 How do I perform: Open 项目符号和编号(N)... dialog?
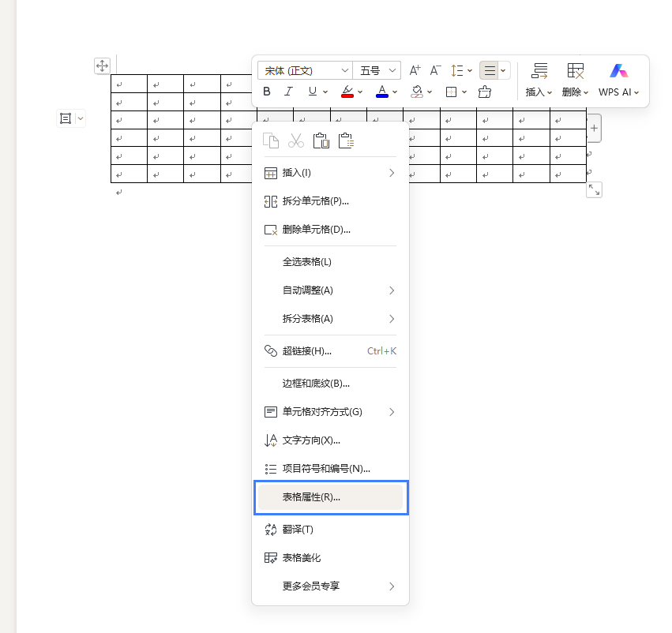click(330, 469)
